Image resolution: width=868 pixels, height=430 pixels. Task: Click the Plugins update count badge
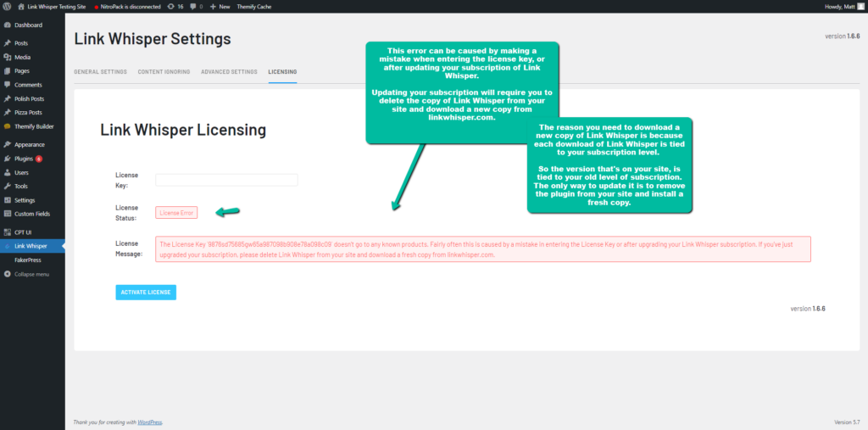pyautogui.click(x=39, y=159)
